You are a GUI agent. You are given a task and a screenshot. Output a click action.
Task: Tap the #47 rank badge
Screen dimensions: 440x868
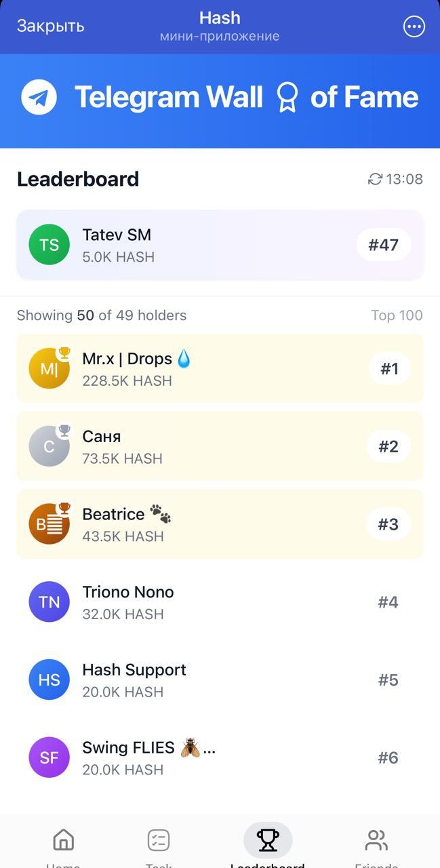point(384,245)
